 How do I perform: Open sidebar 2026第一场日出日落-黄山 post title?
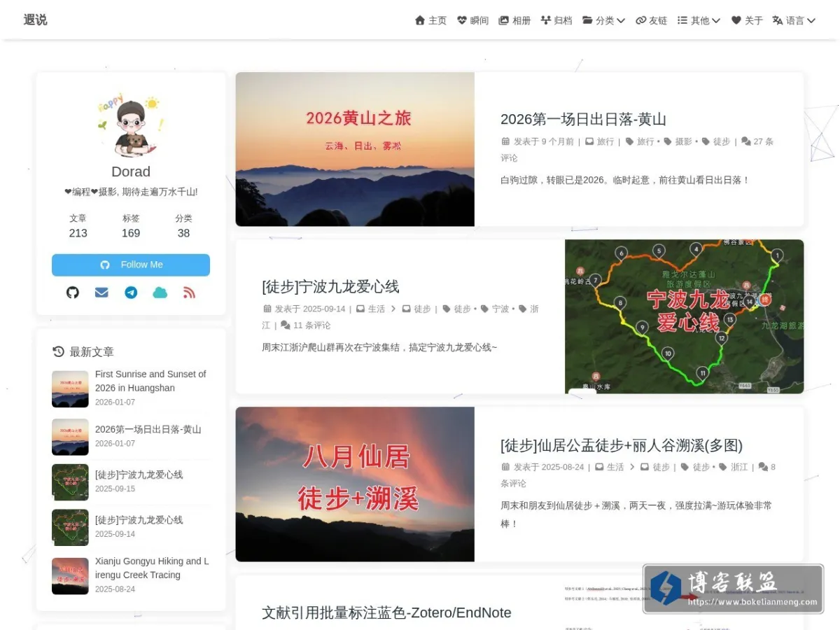click(x=148, y=429)
